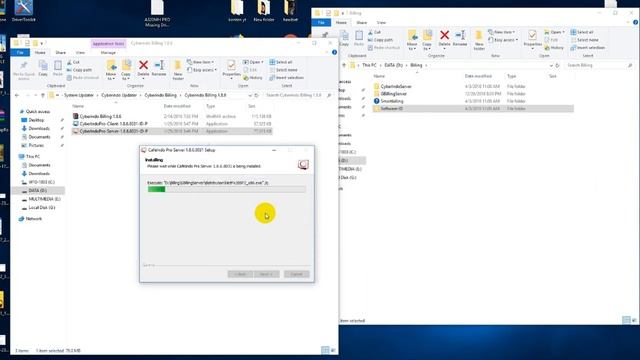The width and height of the screenshot is (640, 360).
Task: Click Copy path in Cyberindo Billing 1.8.6 window
Action: click(79, 70)
